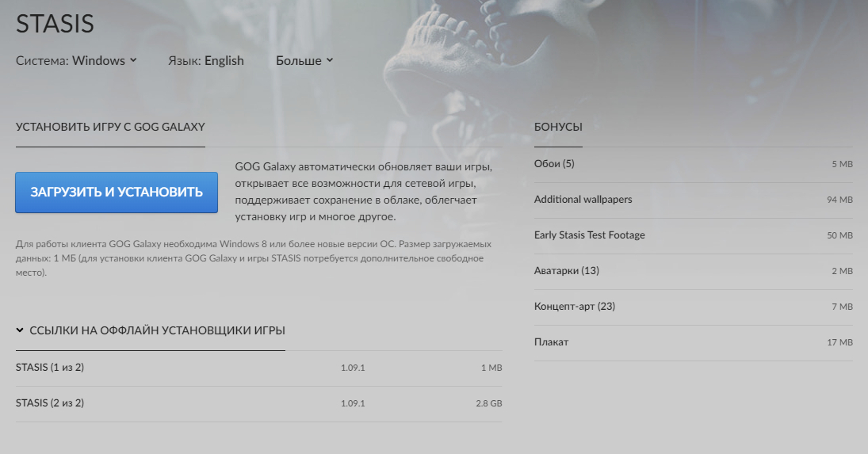Click the 50 MB size of Early Stasis Test Footage

click(839, 235)
